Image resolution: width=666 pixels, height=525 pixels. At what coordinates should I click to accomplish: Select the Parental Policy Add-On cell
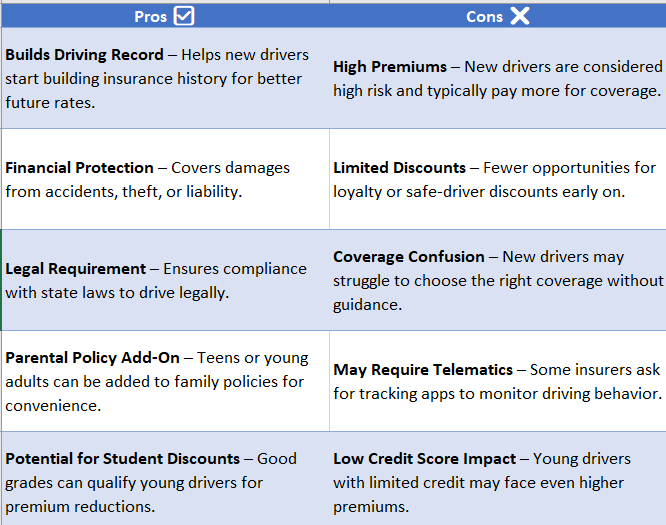[165, 381]
